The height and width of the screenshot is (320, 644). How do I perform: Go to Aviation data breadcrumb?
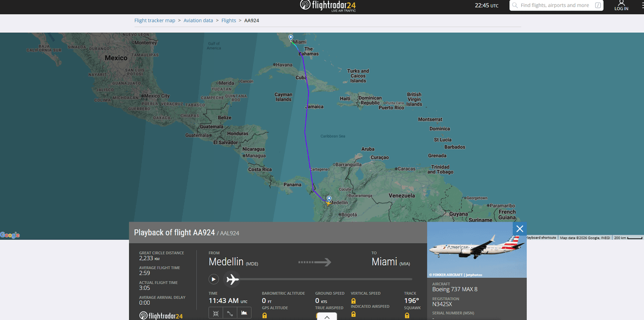tap(198, 21)
